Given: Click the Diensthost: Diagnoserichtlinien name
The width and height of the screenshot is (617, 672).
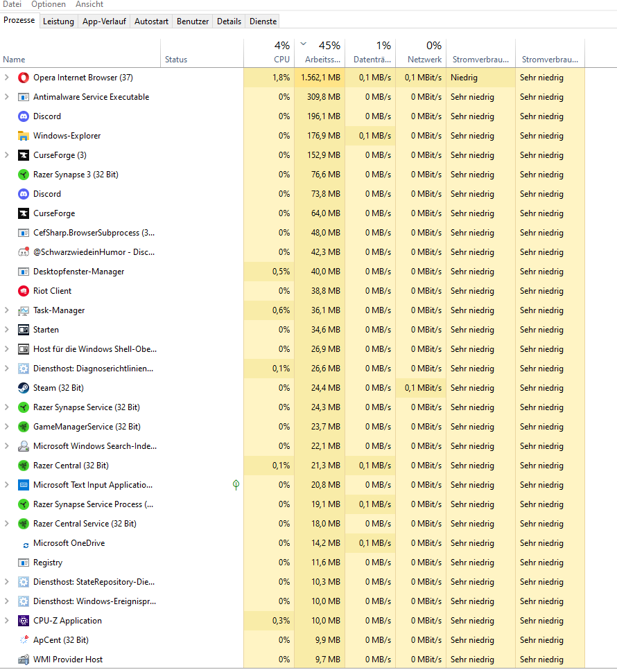Looking at the screenshot, I should tap(93, 369).
